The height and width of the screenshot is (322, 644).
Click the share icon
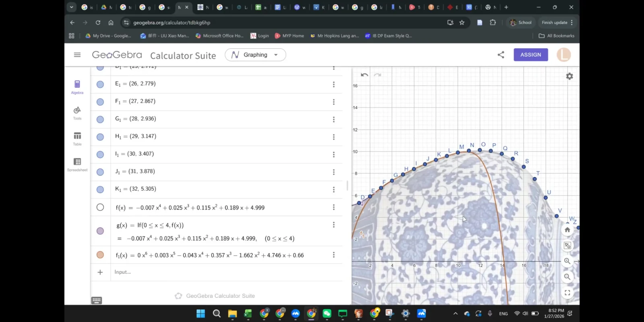click(501, 55)
